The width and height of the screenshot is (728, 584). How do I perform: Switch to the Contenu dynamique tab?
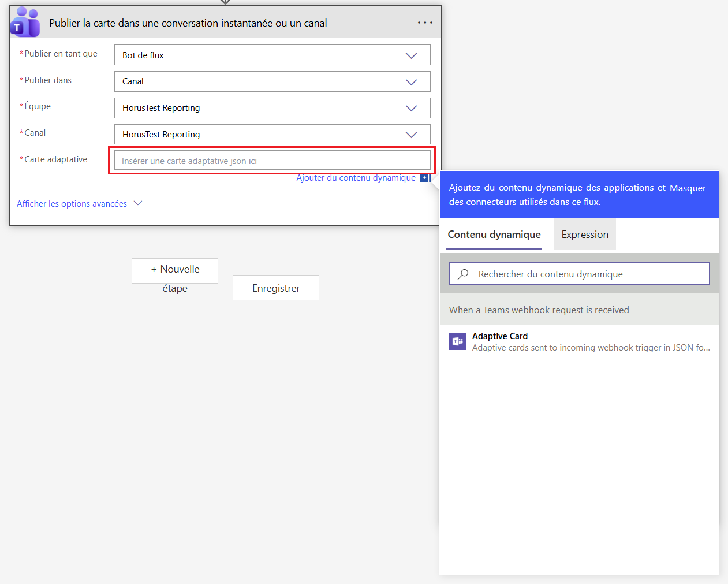pos(494,235)
